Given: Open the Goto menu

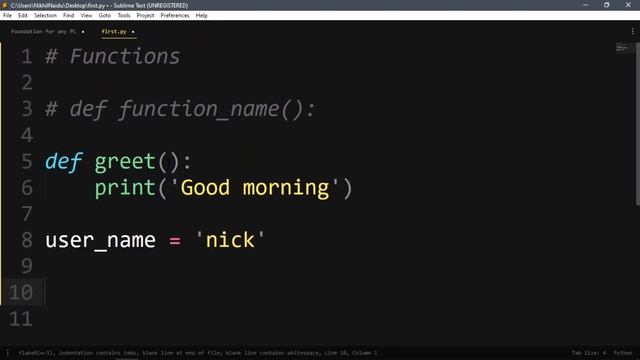Looking at the screenshot, I should [x=105, y=16].
